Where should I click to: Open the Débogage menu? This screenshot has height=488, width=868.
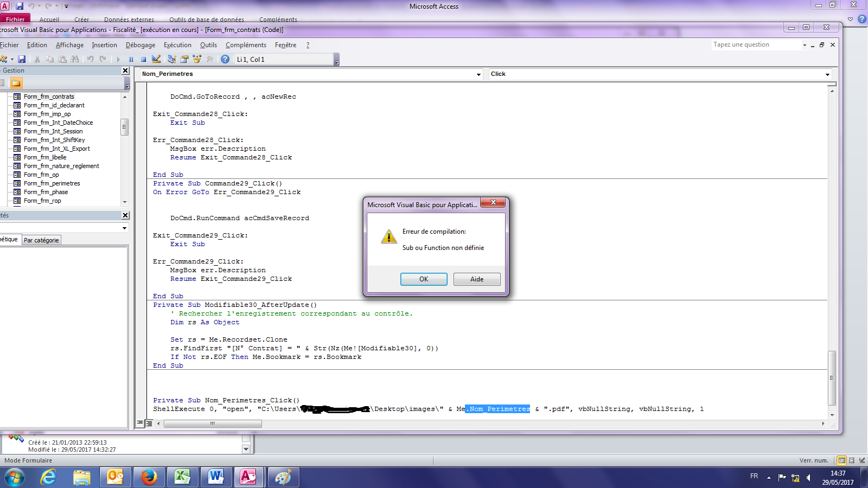click(141, 45)
